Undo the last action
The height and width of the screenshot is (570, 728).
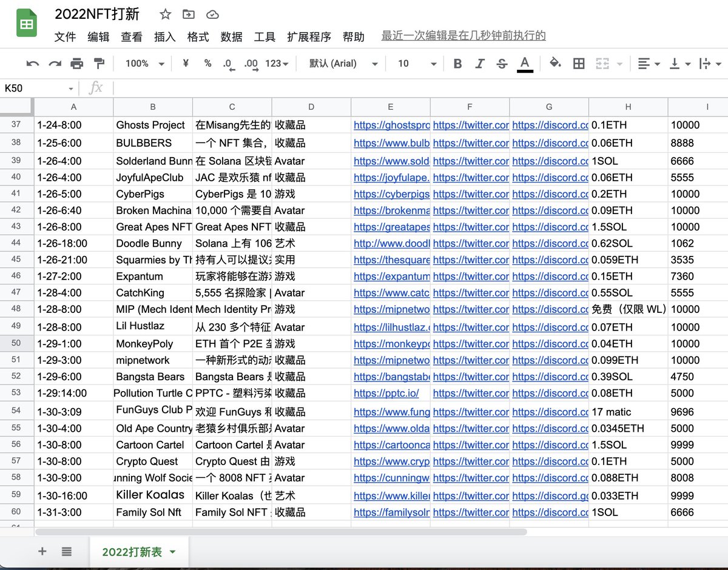click(33, 64)
